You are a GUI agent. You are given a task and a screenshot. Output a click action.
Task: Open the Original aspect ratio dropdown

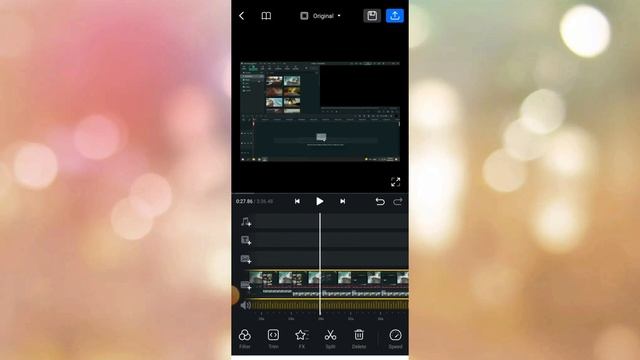click(x=320, y=16)
